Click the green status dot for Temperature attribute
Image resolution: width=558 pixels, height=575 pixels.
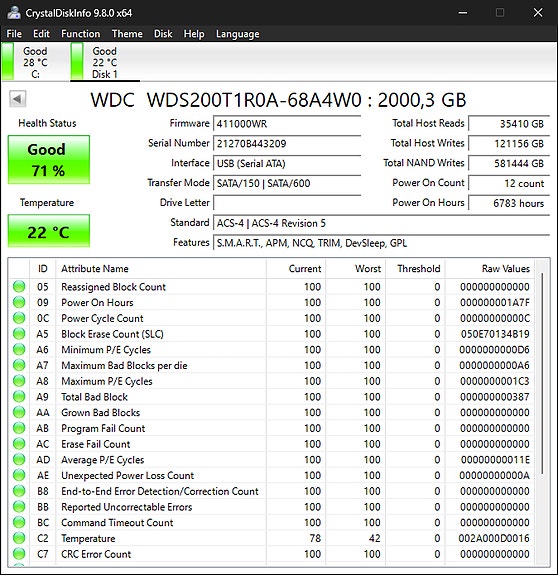tap(19, 538)
